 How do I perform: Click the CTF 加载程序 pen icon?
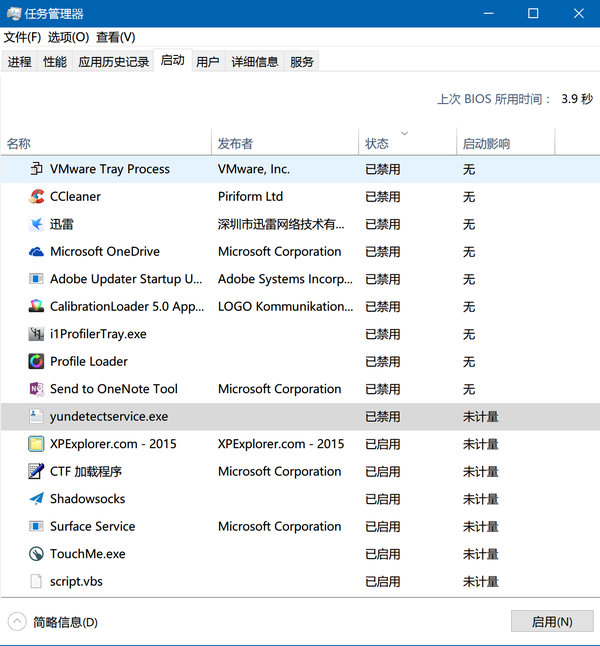tap(36, 471)
